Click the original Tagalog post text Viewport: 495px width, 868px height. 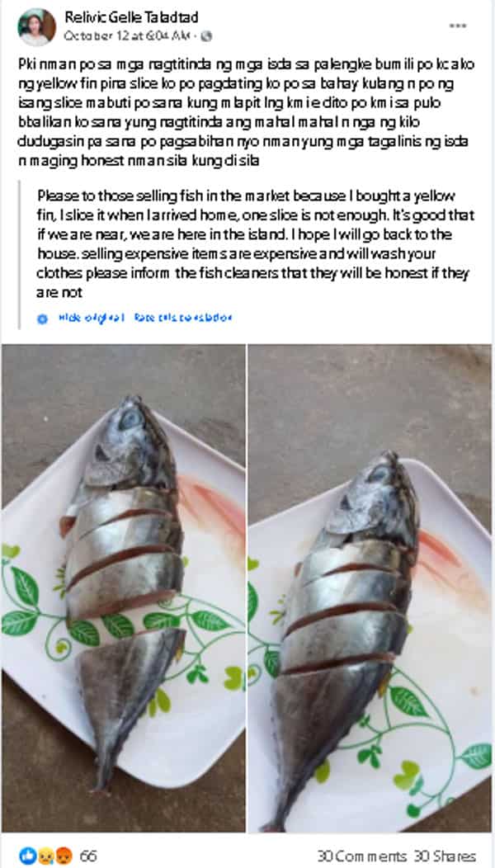point(245,111)
